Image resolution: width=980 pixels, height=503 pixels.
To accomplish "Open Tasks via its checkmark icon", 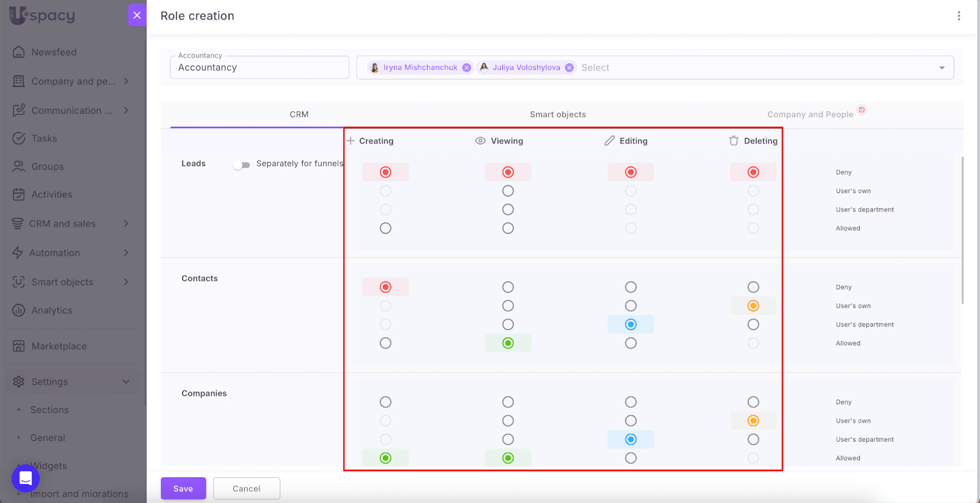I will [19, 138].
